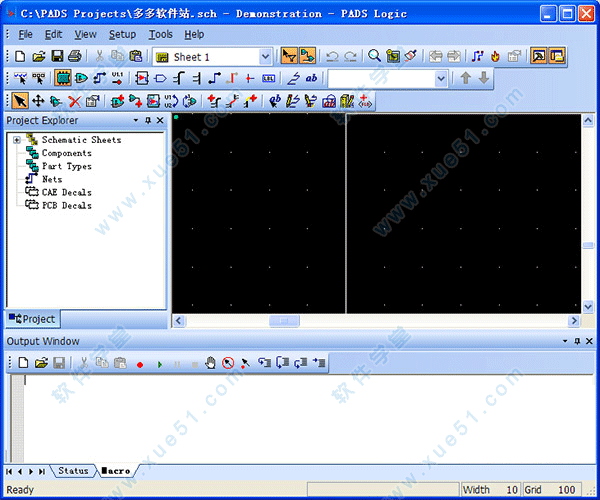Open Output Window panel options arrow

tap(565, 341)
